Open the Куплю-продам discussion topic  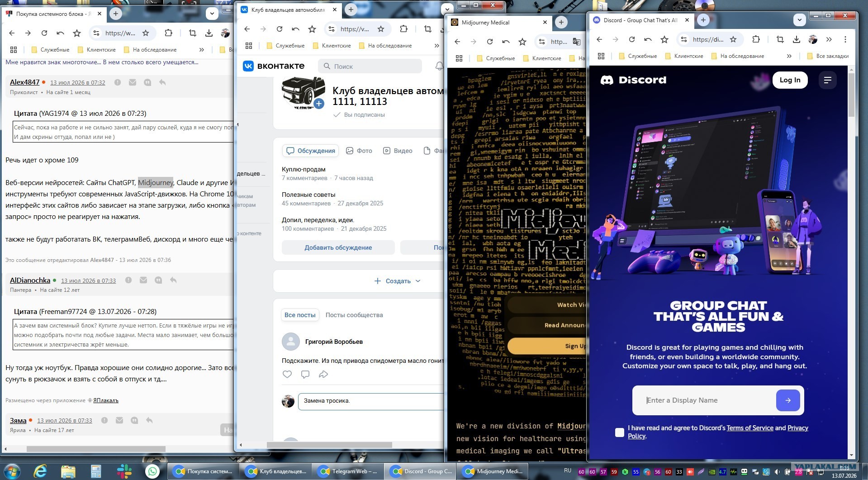coord(304,169)
